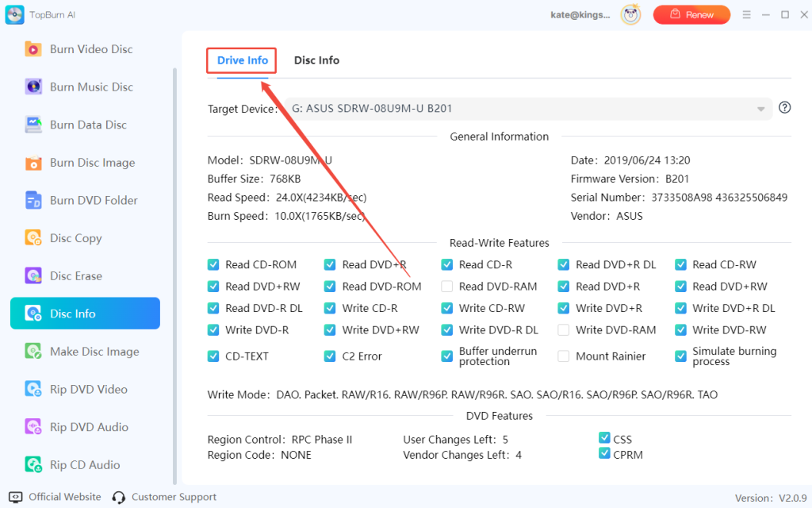Uncheck the CSS feature checkbox
812x508 pixels.
605,438
